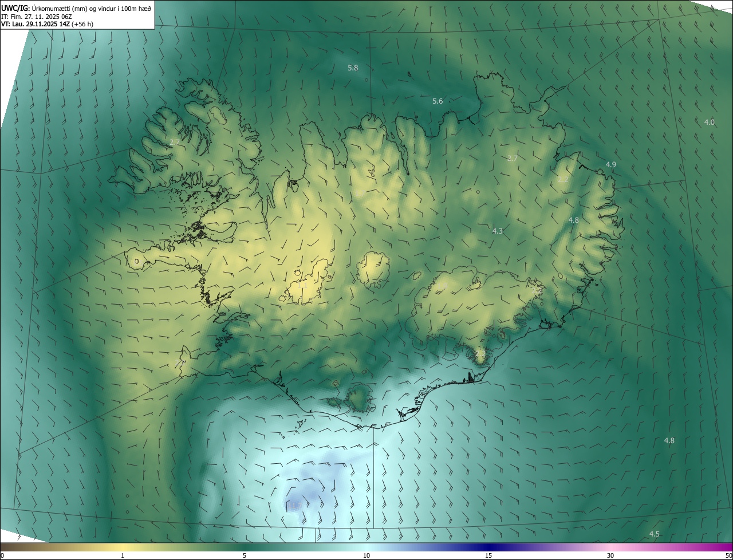The height and width of the screenshot is (560, 733).
Task: Click the color bar tick label 10
Action: coord(366,555)
